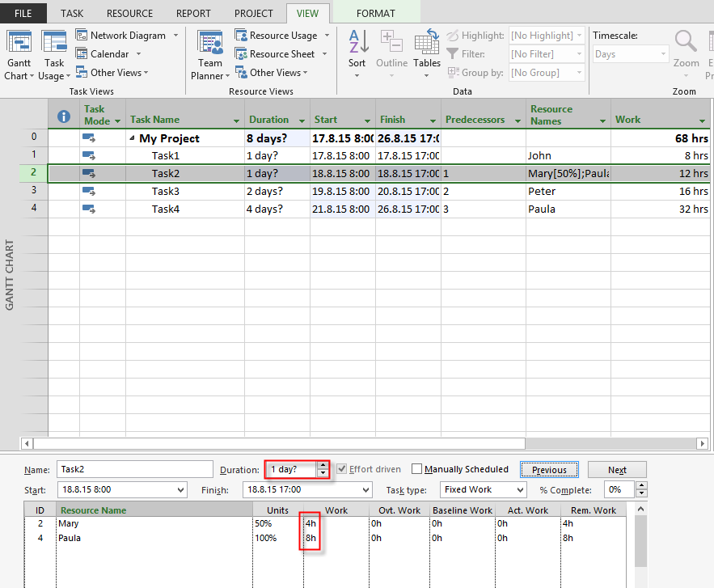The height and width of the screenshot is (588, 714).
Task: Switch to the RESOURCE ribbon tab
Action: click(129, 13)
